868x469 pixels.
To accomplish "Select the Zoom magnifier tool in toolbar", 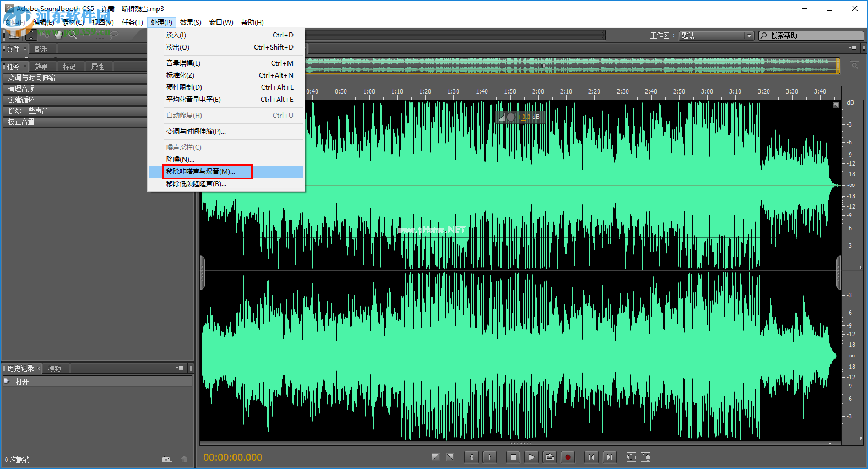I will (x=72, y=35).
